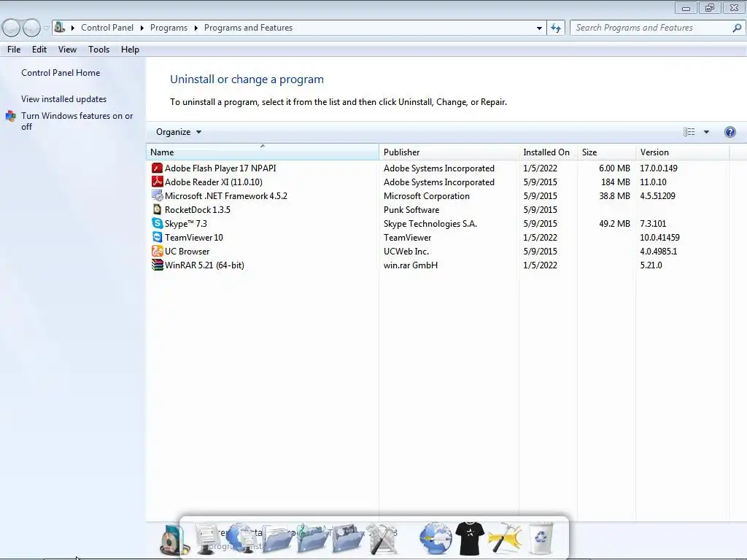747x560 pixels.
Task: Open the hammer settings dock icon
Action: click(x=505, y=538)
